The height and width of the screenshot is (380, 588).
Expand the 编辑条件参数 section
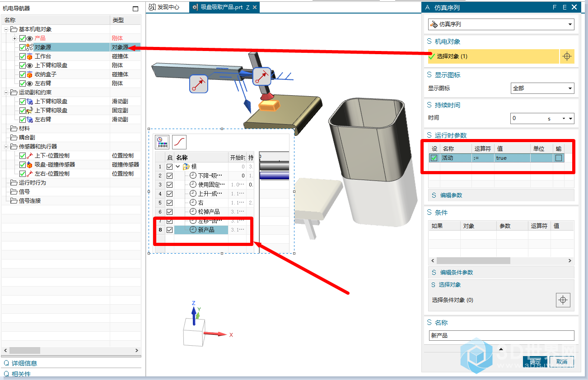click(x=501, y=273)
